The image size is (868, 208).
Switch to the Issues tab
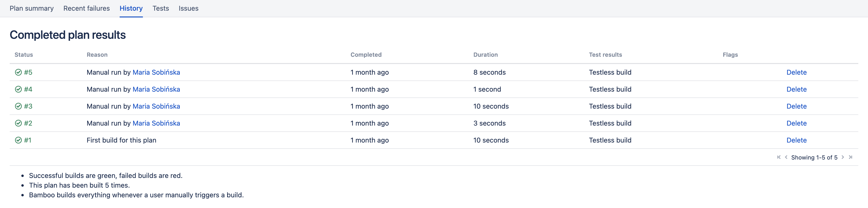[x=188, y=8]
